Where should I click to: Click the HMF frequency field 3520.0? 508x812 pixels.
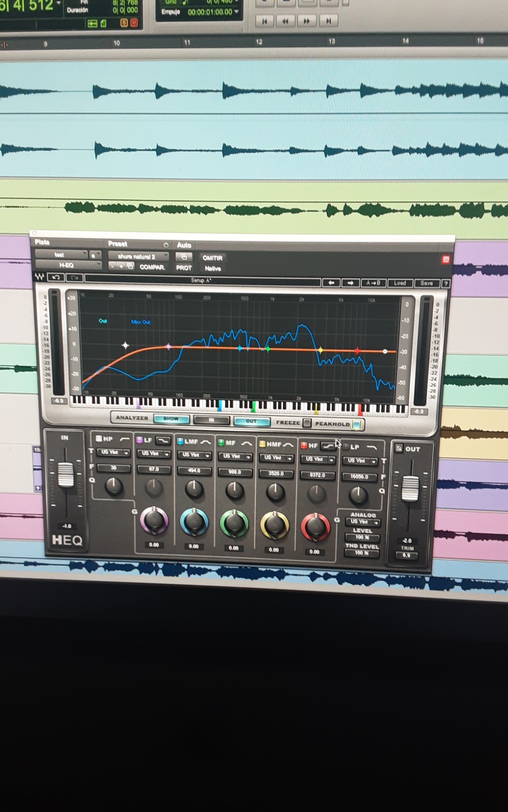click(x=276, y=474)
